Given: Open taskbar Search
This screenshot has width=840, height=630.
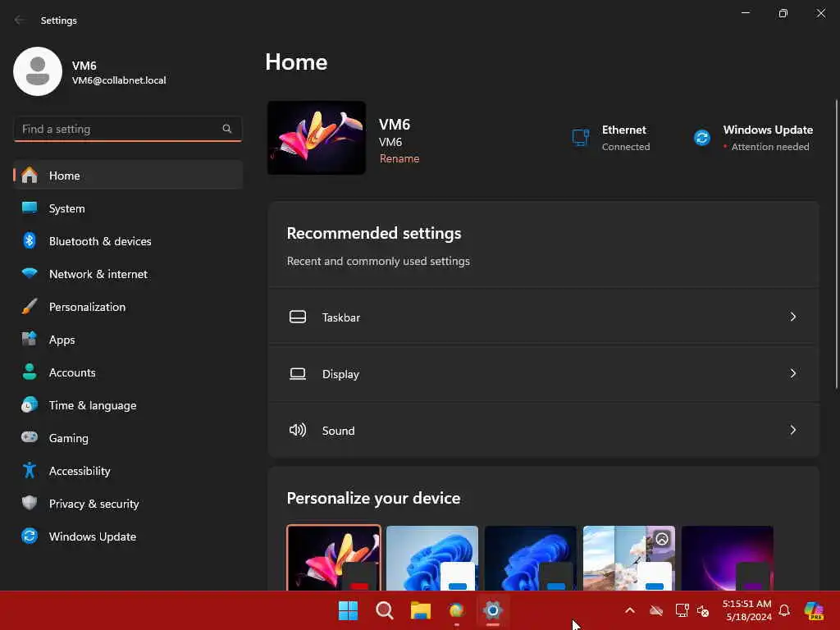Looking at the screenshot, I should pos(384,610).
